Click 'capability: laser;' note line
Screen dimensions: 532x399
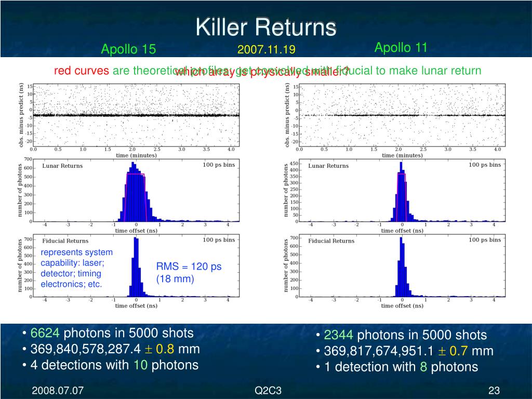tap(72, 263)
